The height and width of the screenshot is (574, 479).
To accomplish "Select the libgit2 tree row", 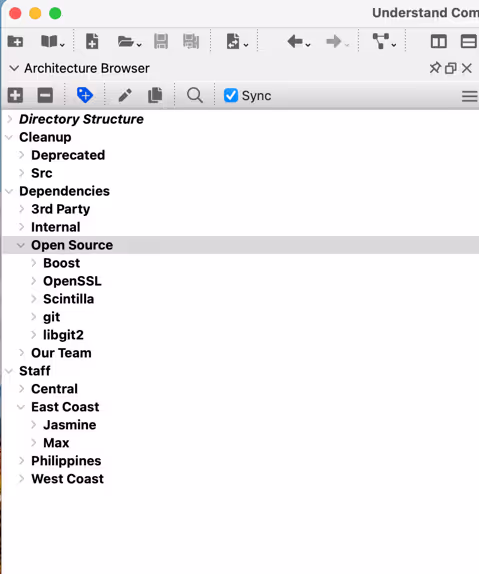I will (x=240, y=335).
